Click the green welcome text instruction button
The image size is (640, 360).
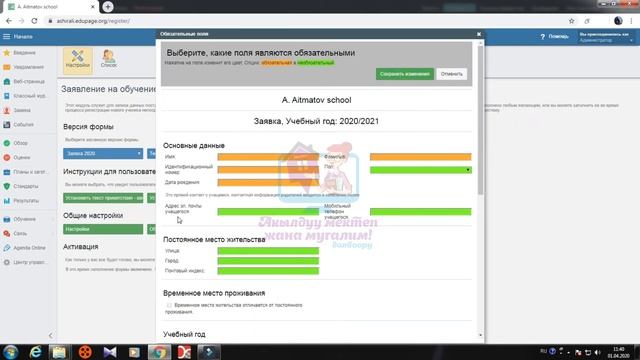(x=103, y=198)
